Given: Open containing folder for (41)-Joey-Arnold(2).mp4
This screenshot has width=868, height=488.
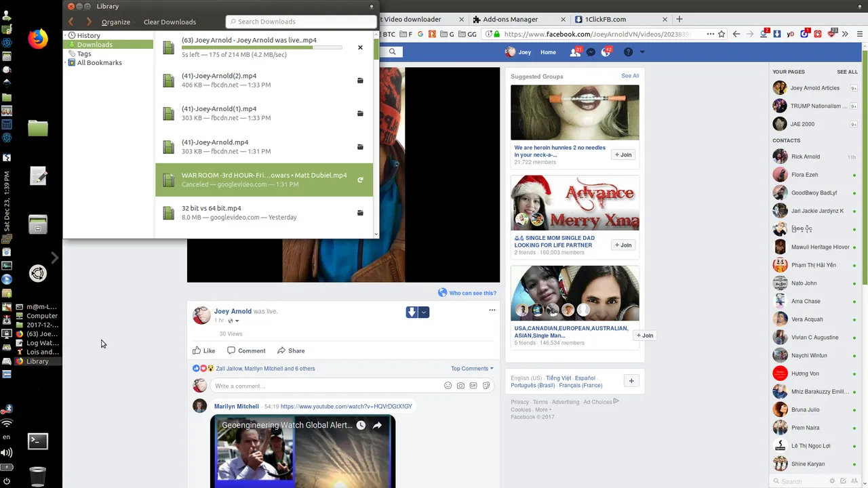Looking at the screenshot, I should (360, 81).
